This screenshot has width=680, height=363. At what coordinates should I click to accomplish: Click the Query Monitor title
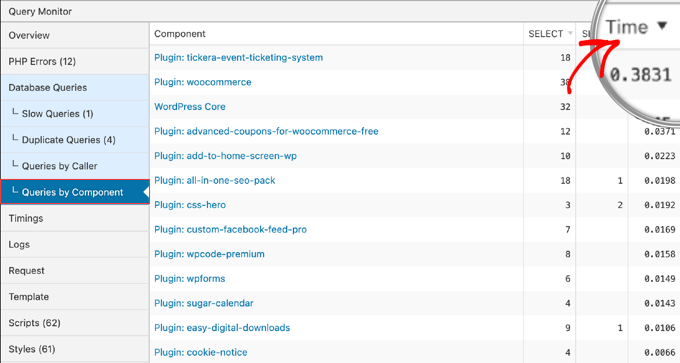pos(40,12)
